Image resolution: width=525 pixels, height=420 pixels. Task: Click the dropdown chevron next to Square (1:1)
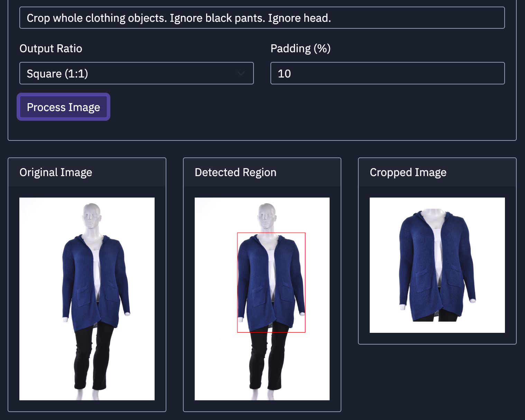tap(241, 73)
